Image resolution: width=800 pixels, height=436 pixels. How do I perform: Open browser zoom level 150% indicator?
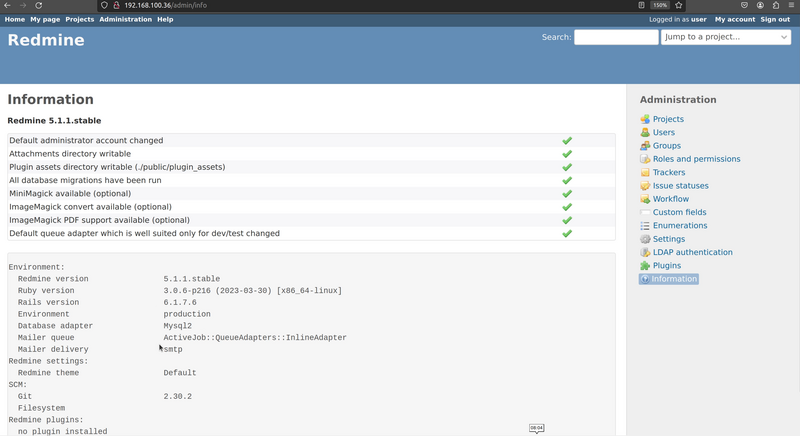click(x=660, y=5)
